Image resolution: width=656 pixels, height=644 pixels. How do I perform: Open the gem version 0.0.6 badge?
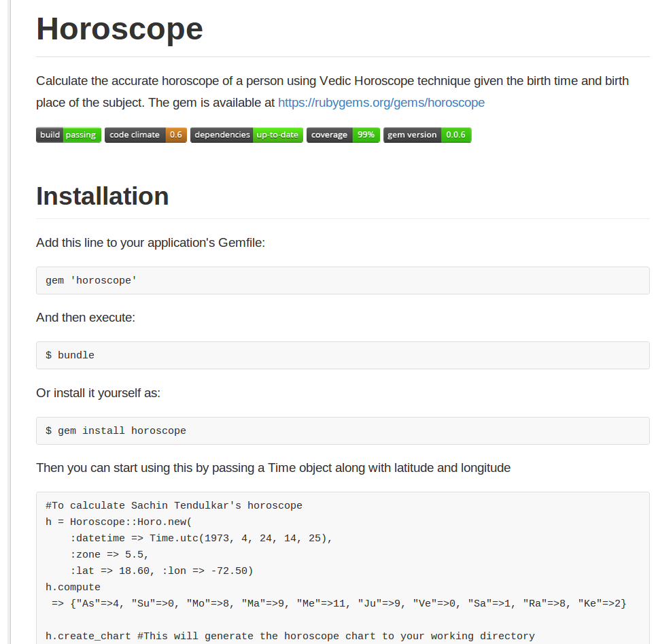(427, 135)
